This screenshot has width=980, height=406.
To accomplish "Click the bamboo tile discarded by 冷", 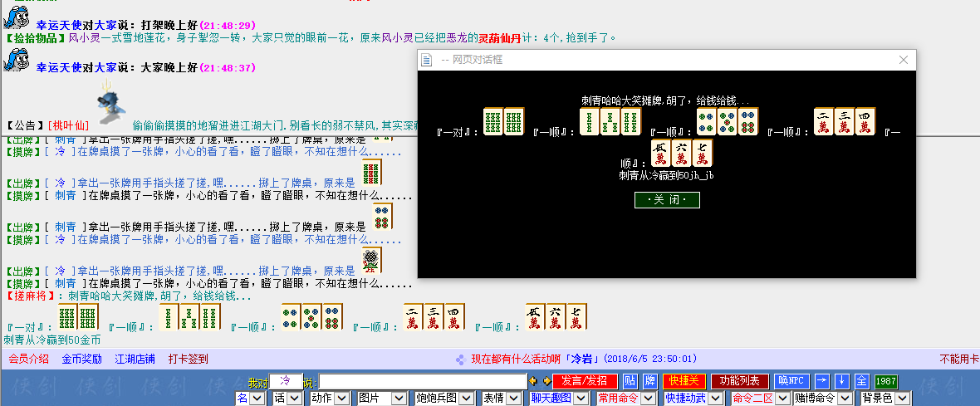I will [371, 173].
